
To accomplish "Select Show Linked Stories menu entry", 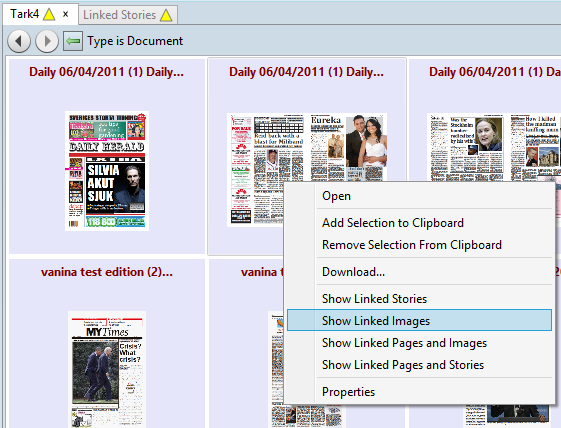I will pyautogui.click(x=419, y=299).
